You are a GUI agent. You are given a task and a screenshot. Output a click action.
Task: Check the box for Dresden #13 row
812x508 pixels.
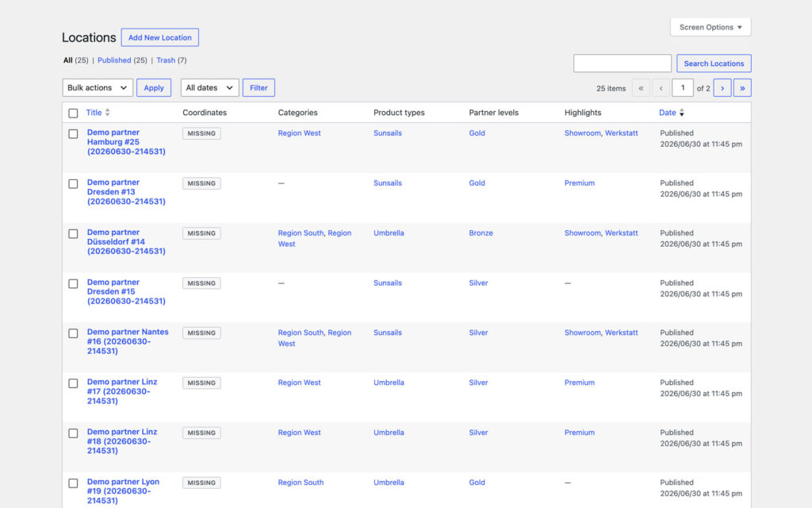click(x=73, y=184)
